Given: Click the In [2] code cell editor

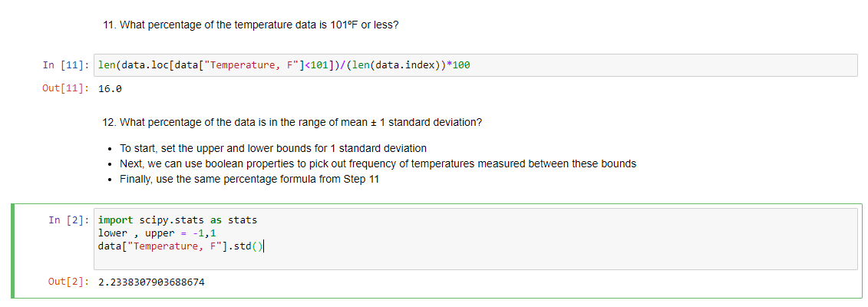Looking at the screenshot, I should click(476, 239).
